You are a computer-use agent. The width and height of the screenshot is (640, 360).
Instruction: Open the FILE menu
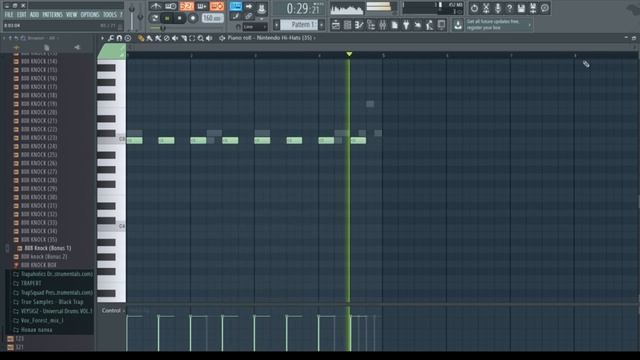(9, 15)
